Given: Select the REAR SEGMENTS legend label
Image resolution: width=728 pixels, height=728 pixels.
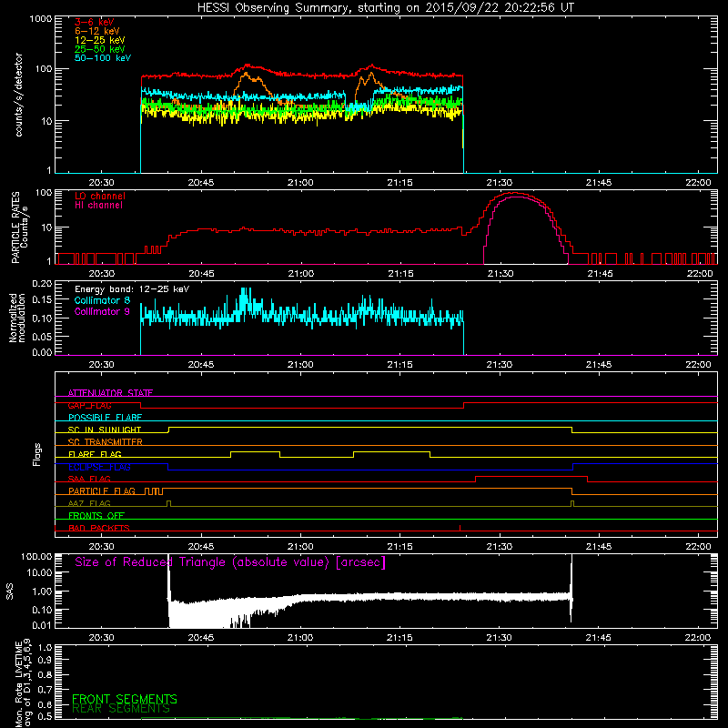Looking at the screenshot, I should pyautogui.click(x=121, y=709).
